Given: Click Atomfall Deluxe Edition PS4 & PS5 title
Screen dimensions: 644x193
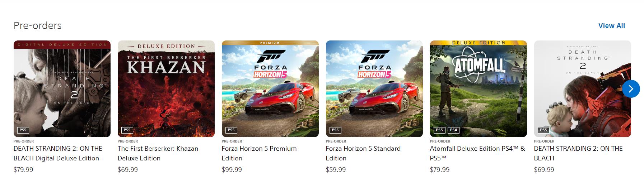Looking at the screenshot, I should coord(477,153).
